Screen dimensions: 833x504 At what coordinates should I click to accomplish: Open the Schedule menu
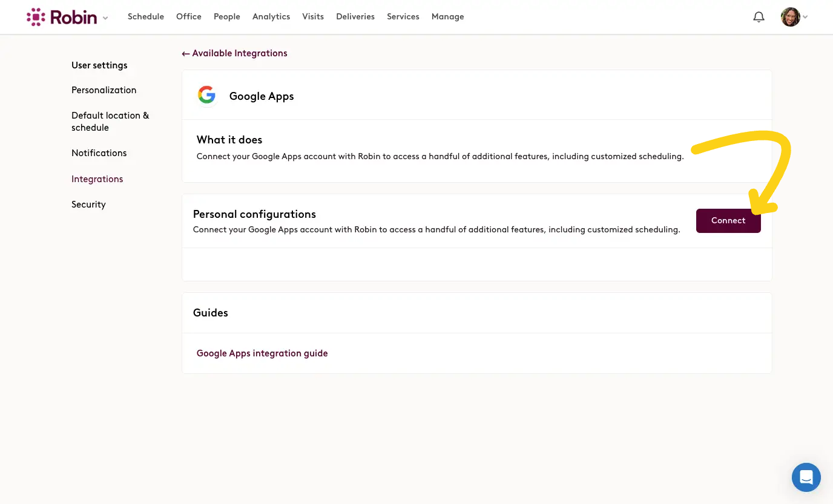146,16
